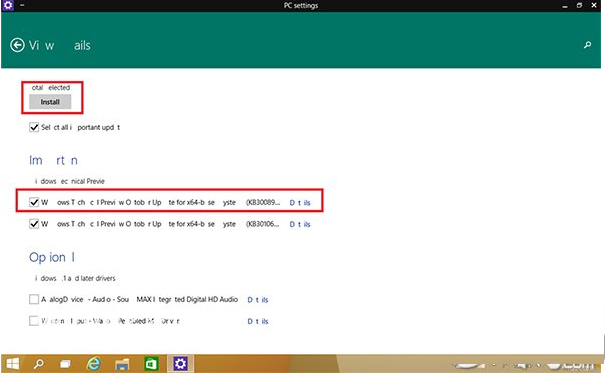Check the Digital HD Audio driver checkbox
Screen dimensions: 605x373
tap(34, 299)
